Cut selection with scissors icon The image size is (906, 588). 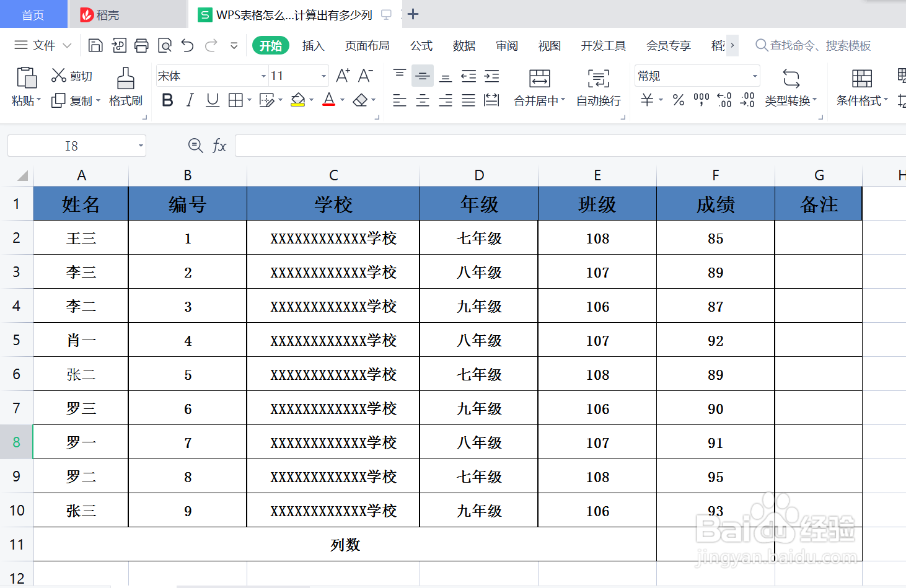point(59,76)
